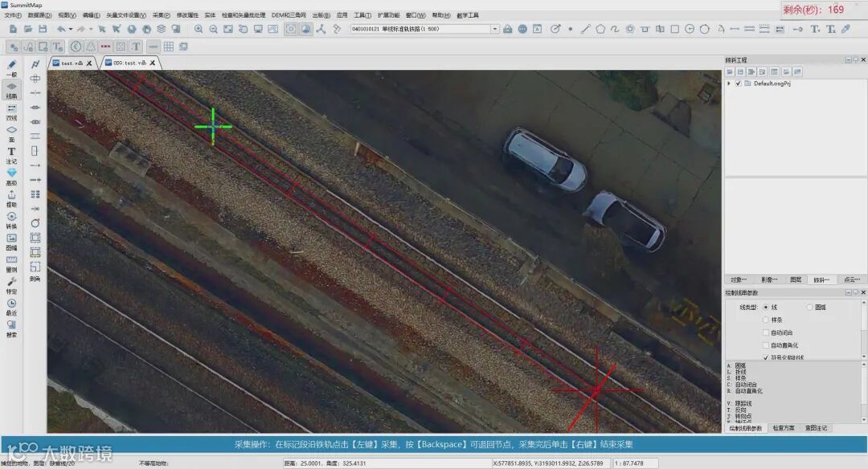Select the point drawing tool
This screenshot has width=868, height=469.
click(570, 29)
